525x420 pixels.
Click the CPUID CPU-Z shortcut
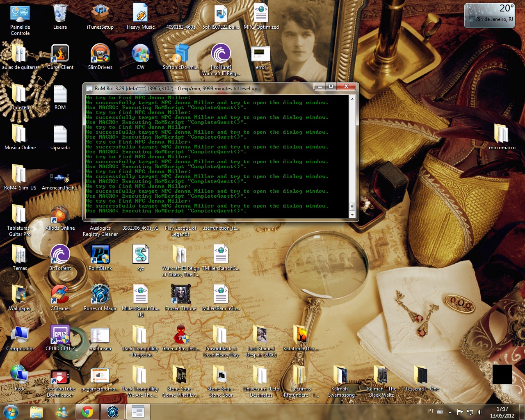60,335
